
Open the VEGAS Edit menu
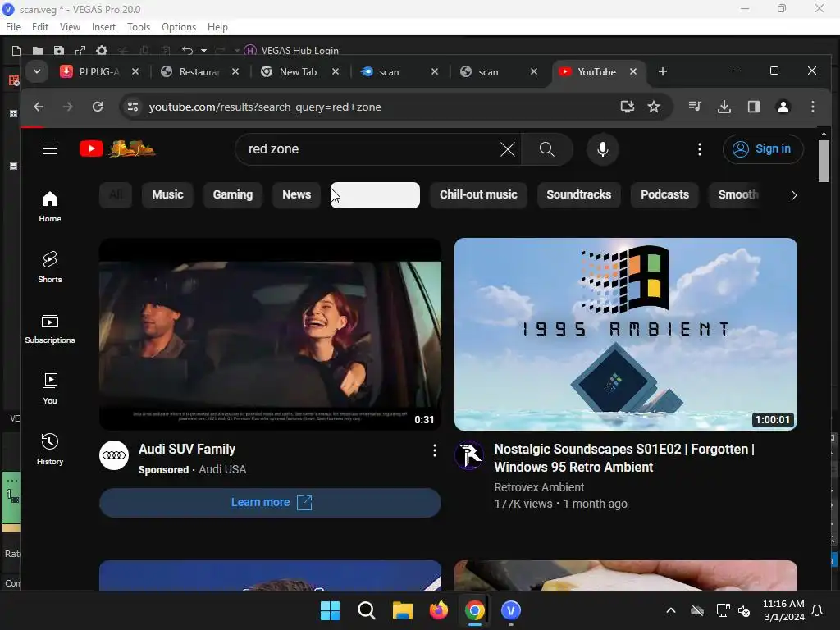click(40, 27)
